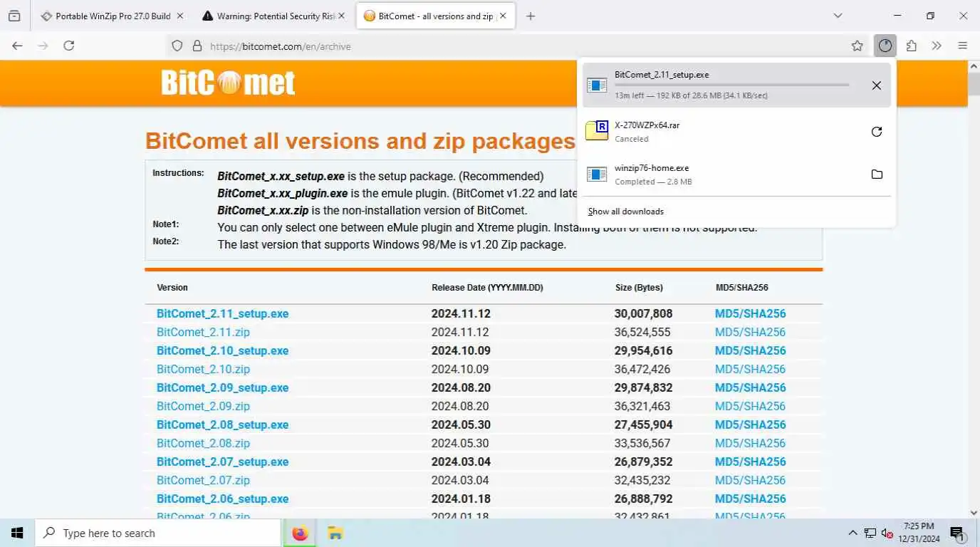Open the notification center
Viewport: 980px width, 547px height.
tap(957, 533)
